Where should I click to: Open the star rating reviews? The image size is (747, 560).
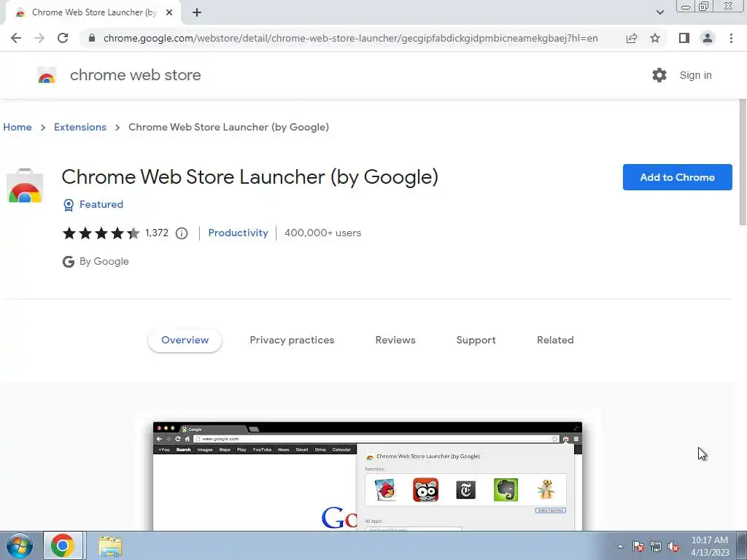pos(101,233)
